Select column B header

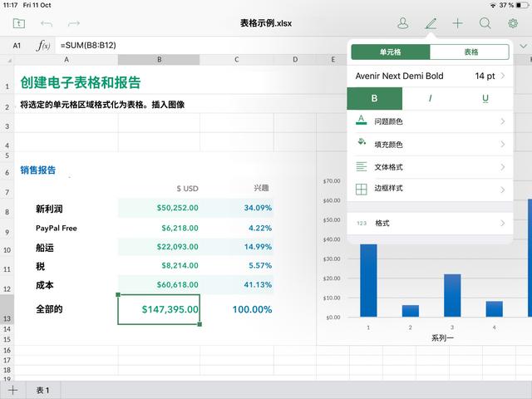click(x=159, y=60)
